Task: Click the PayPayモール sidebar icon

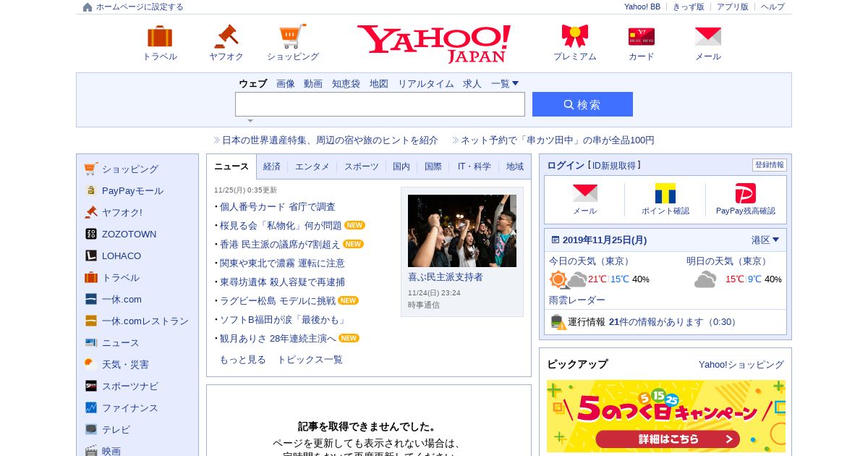Action: [x=90, y=190]
